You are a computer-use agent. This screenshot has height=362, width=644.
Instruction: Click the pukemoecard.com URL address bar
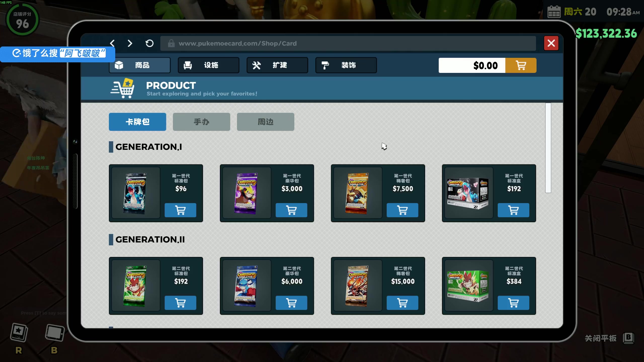[x=348, y=43]
